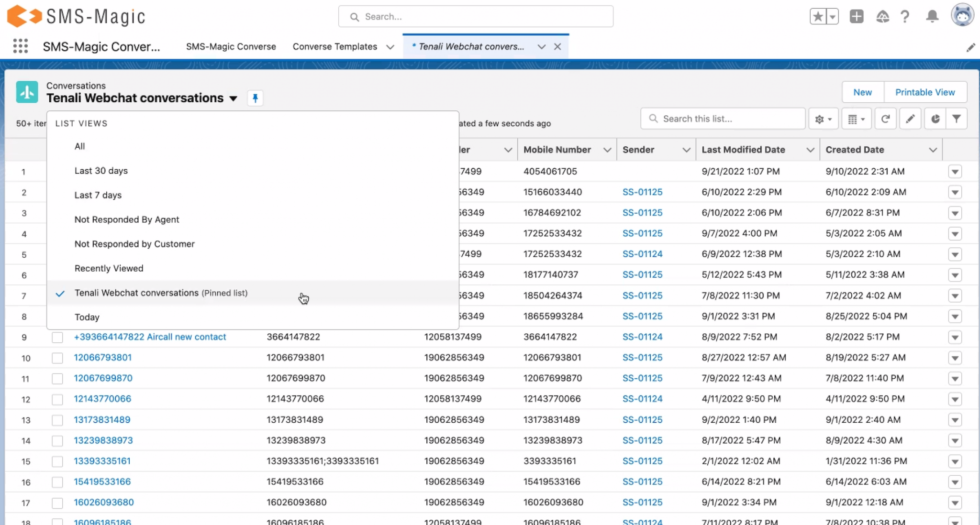The height and width of the screenshot is (525, 980).
Task: Open the Last Modified Date column dropdown
Action: coord(811,150)
